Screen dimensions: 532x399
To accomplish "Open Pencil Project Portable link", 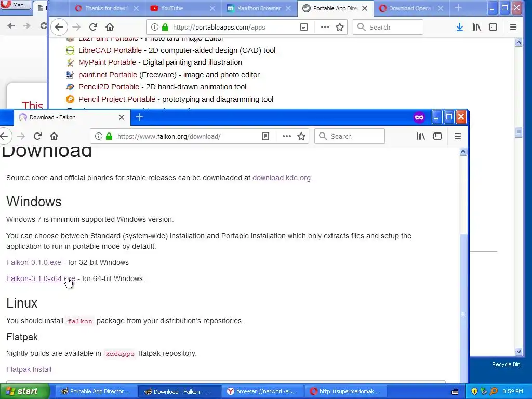I will [x=117, y=99].
